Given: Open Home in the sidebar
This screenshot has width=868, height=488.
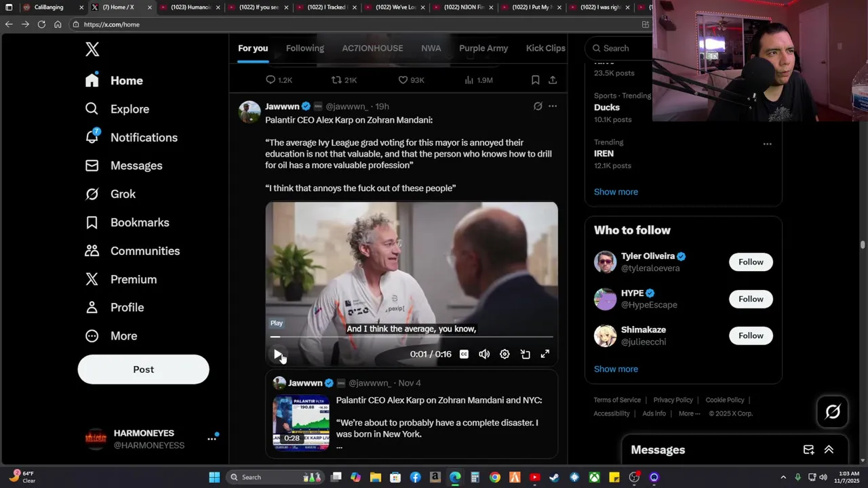Looking at the screenshot, I should coord(114,81).
